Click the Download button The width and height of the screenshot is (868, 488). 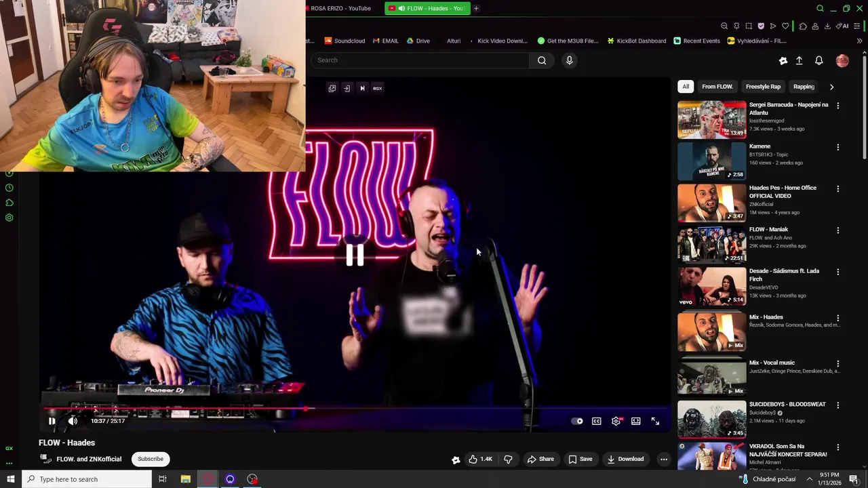[x=625, y=459]
